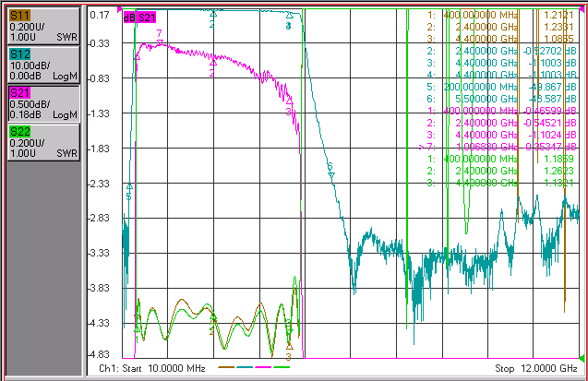Select the S21 LogM trace panel
Viewport: 588px width, 381px height.
pyautogui.click(x=43, y=103)
